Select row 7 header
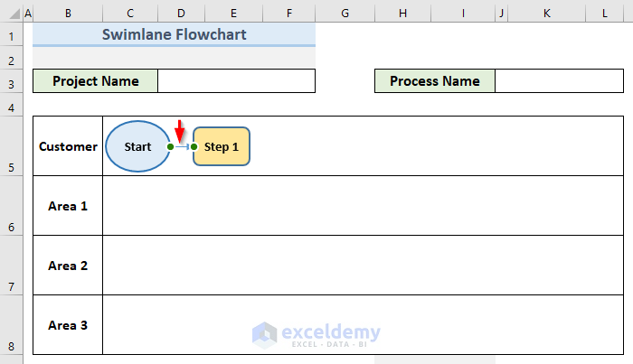Image resolution: width=633 pixels, height=364 pixels. pos(11,266)
